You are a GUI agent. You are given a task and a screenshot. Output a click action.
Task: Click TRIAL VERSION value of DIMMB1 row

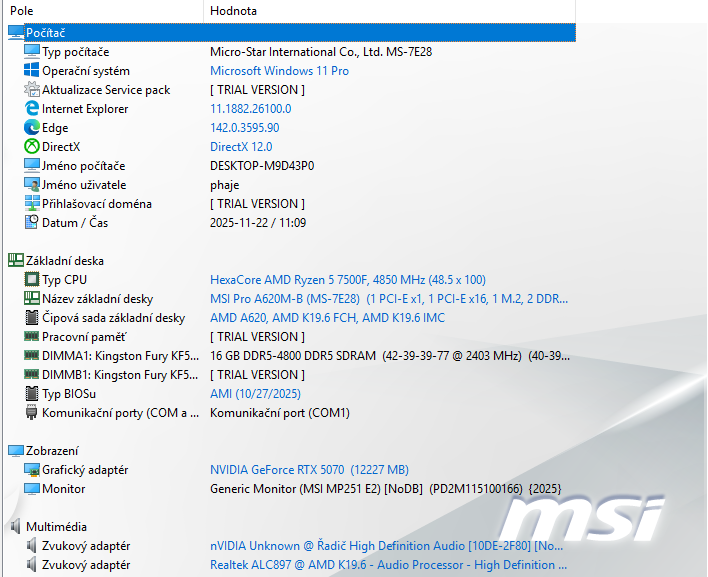pos(257,375)
